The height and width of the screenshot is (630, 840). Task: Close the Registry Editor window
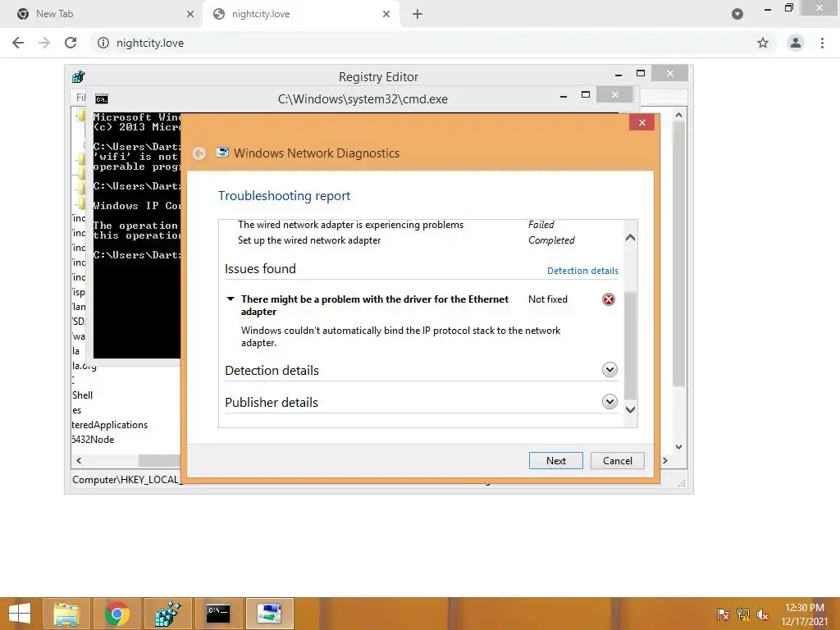coord(669,73)
